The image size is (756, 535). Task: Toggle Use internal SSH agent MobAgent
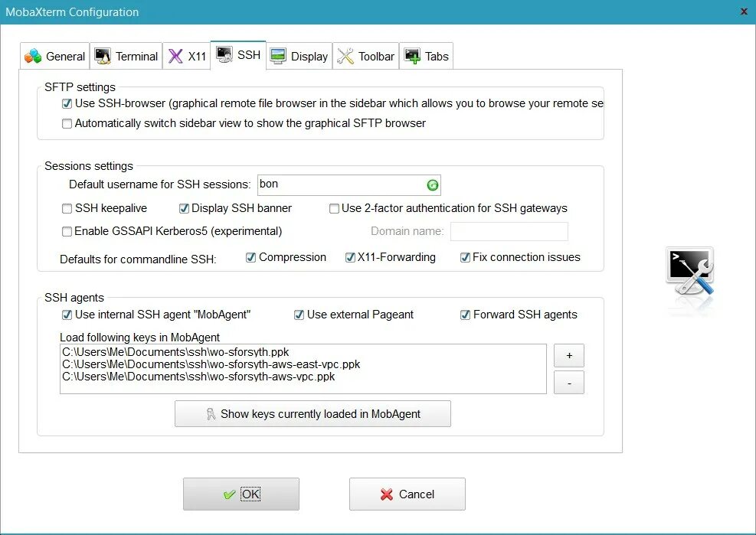67,315
